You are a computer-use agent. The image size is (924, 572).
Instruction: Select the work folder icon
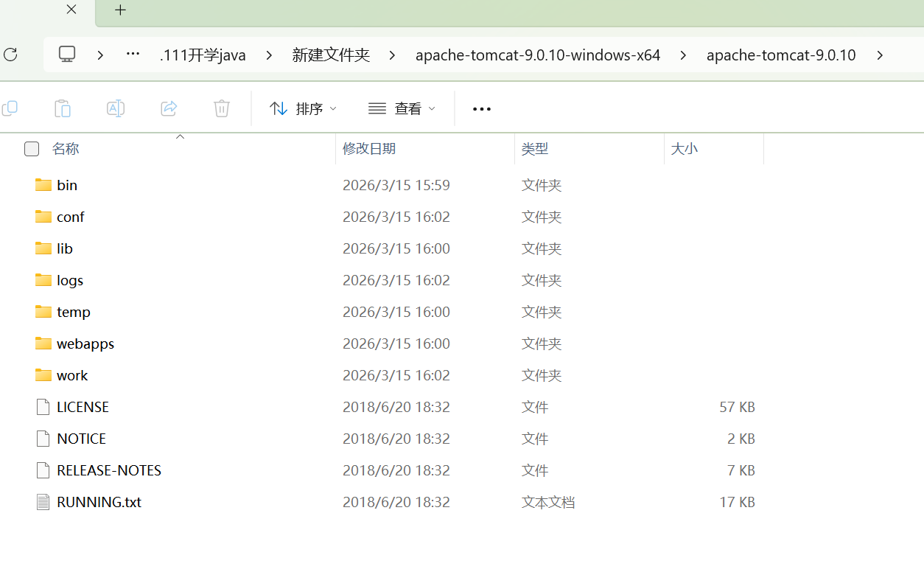43,375
